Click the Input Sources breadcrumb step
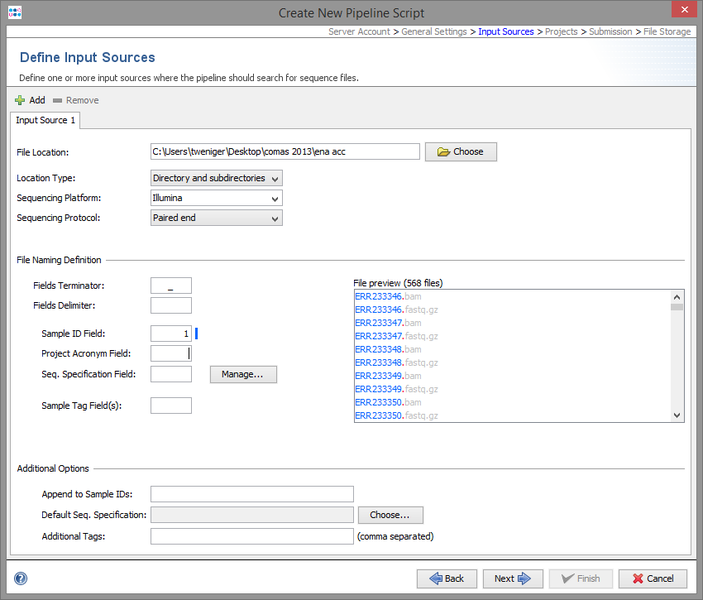This screenshot has height=600, width=703. pos(506,32)
